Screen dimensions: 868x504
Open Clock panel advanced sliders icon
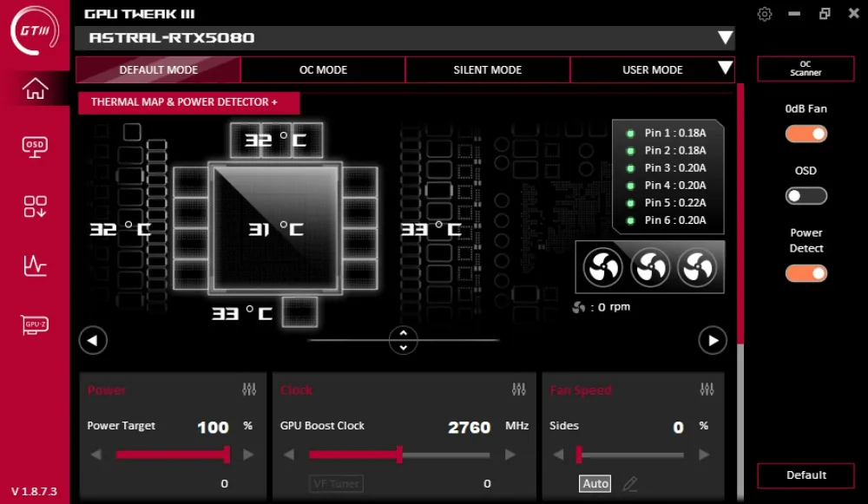pyautogui.click(x=519, y=389)
